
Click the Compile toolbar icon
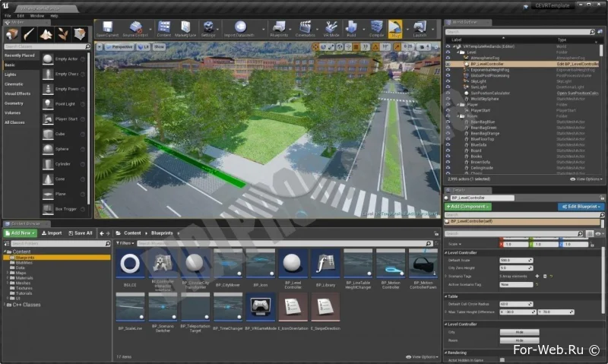point(376,27)
